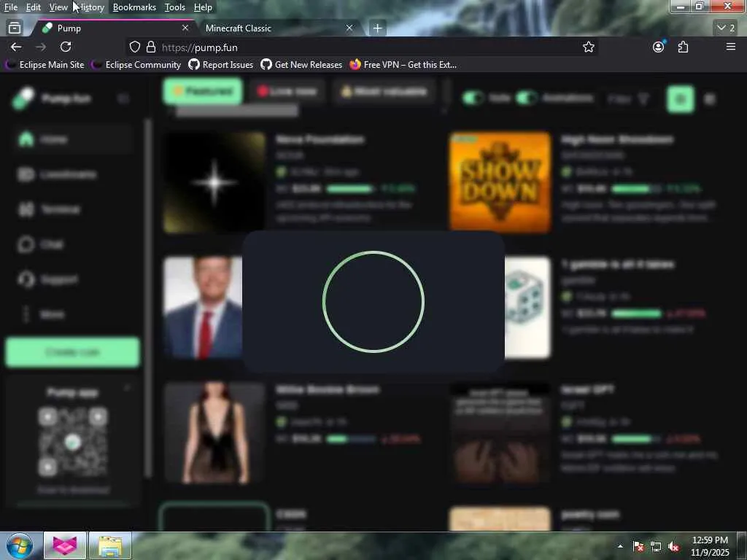Image resolution: width=747 pixels, height=560 pixels.
Task: Open the third sidebar navigation item
Action: coord(72,209)
